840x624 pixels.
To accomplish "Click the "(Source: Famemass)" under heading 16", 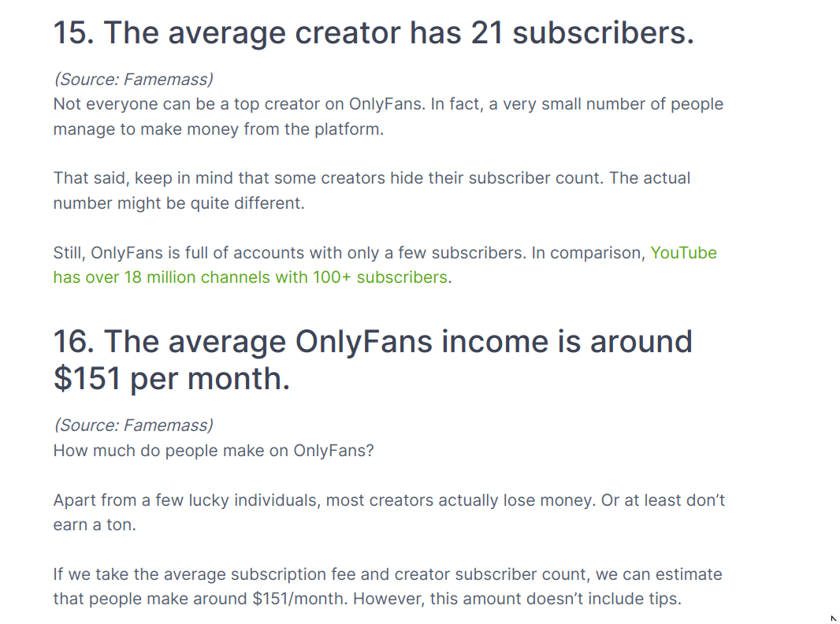I will coord(133,425).
